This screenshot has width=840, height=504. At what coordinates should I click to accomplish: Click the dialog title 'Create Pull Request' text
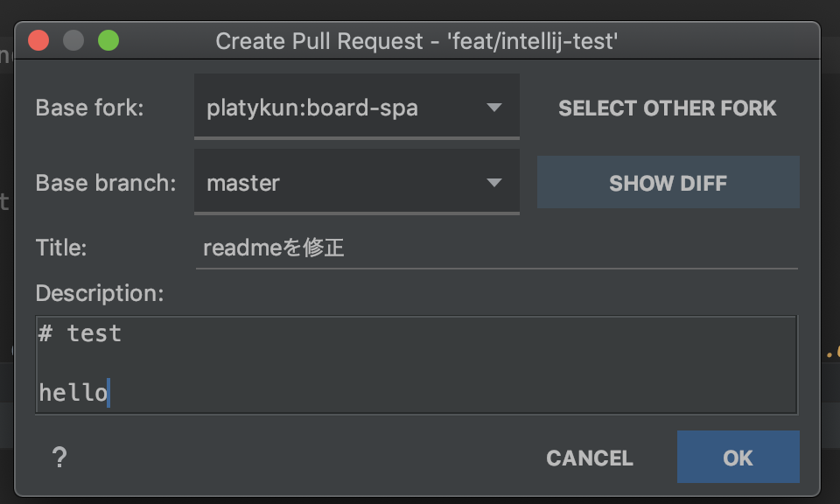319,41
